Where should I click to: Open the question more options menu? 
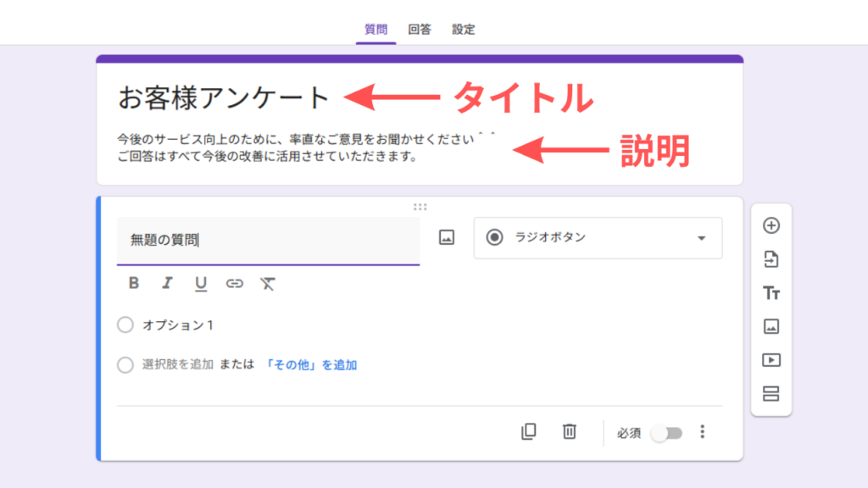702,432
